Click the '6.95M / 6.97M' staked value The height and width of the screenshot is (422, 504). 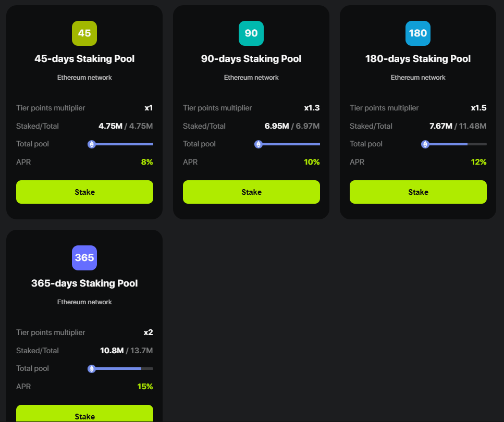292,126
